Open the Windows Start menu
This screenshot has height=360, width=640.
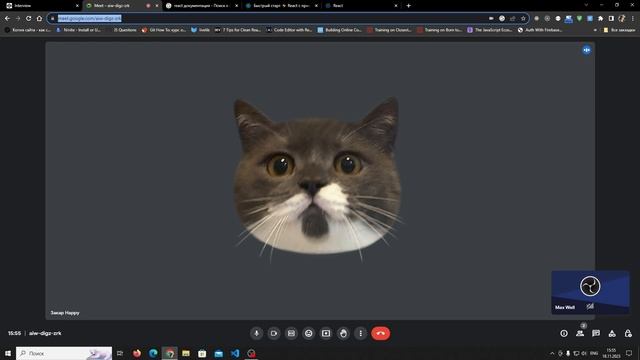(8, 353)
